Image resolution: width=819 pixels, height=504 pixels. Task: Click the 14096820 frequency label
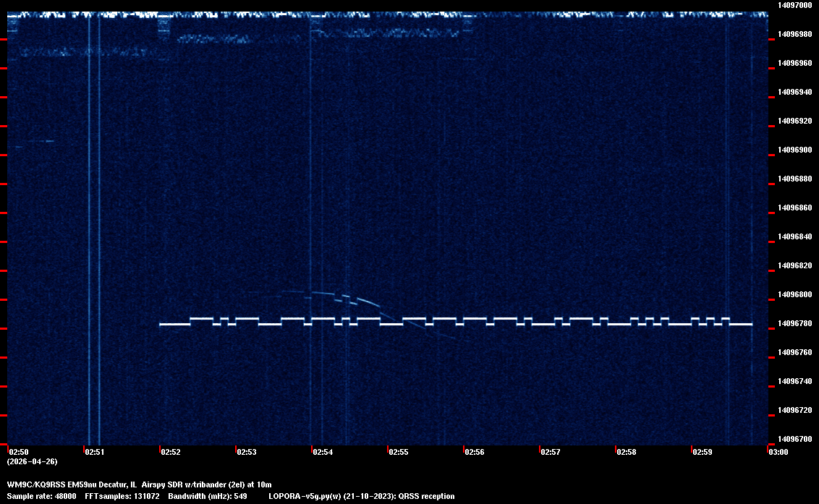point(795,266)
